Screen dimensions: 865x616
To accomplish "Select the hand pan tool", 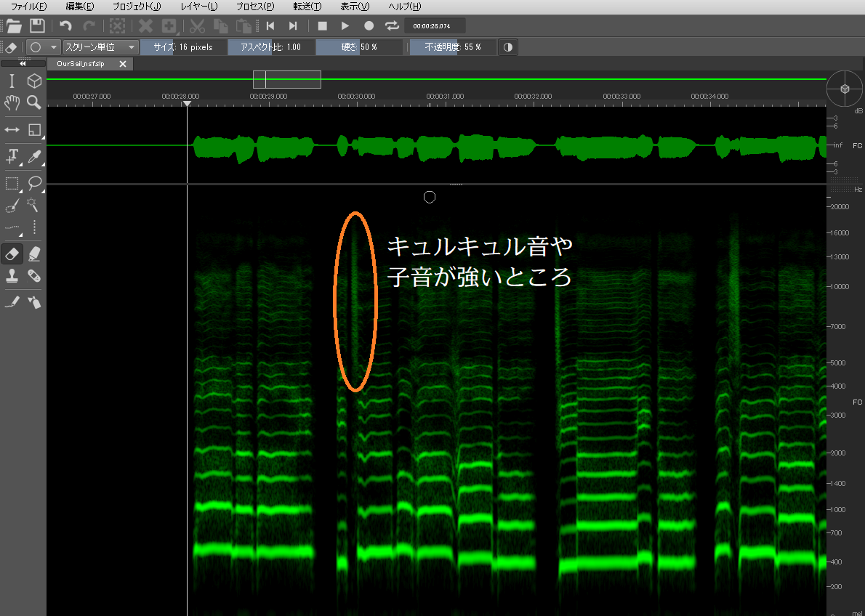I will tap(12, 102).
